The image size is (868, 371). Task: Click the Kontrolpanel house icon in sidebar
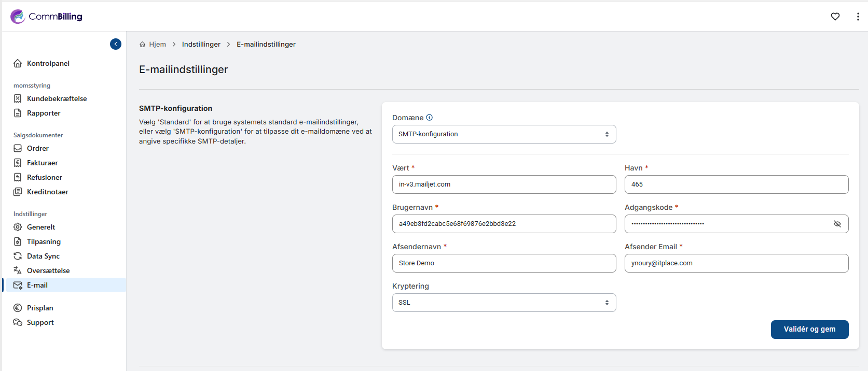(x=18, y=63)
